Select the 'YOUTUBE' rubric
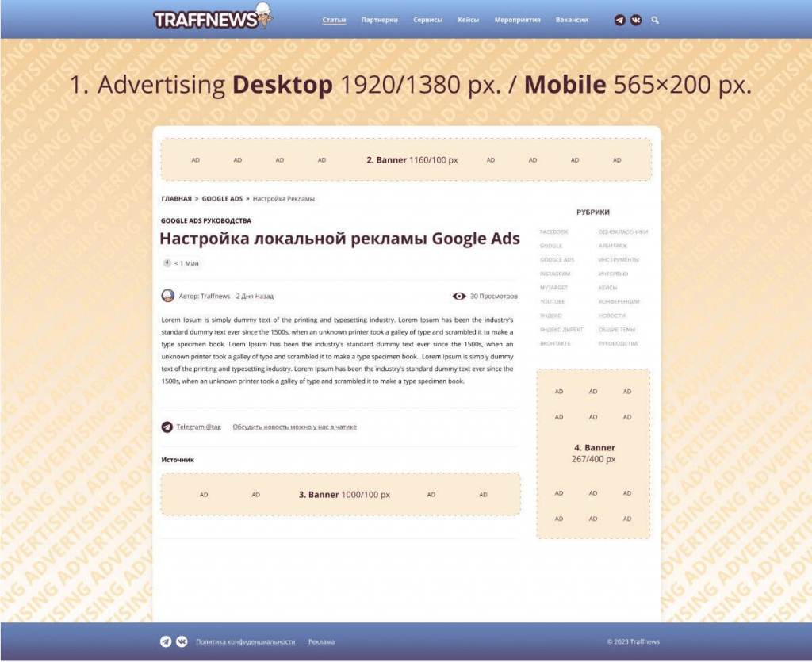 click(x=553, y=302)
